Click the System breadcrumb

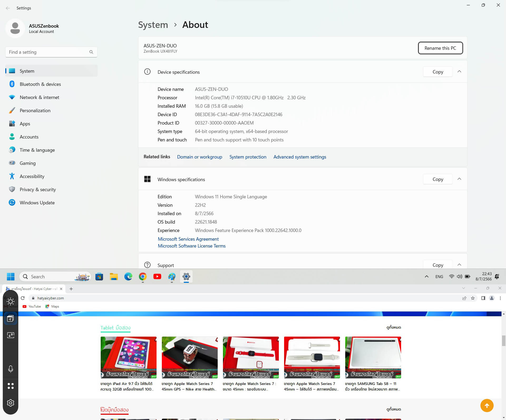point(153,25)
